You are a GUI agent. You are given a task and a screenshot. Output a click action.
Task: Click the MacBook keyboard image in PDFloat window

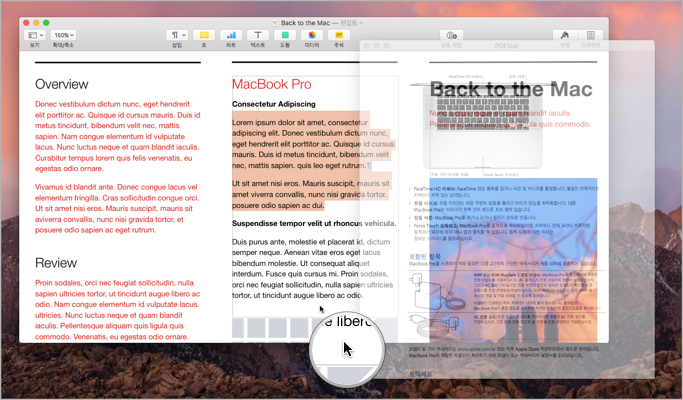(x=483, y=126)
